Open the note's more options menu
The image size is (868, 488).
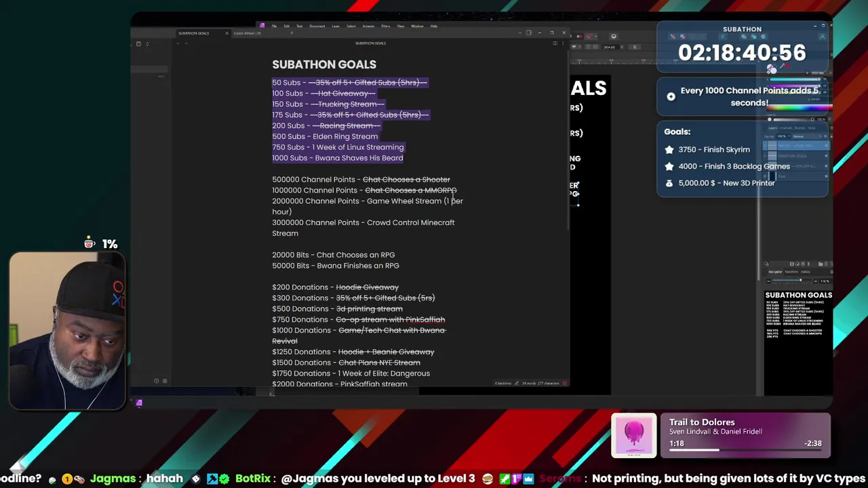563,43
